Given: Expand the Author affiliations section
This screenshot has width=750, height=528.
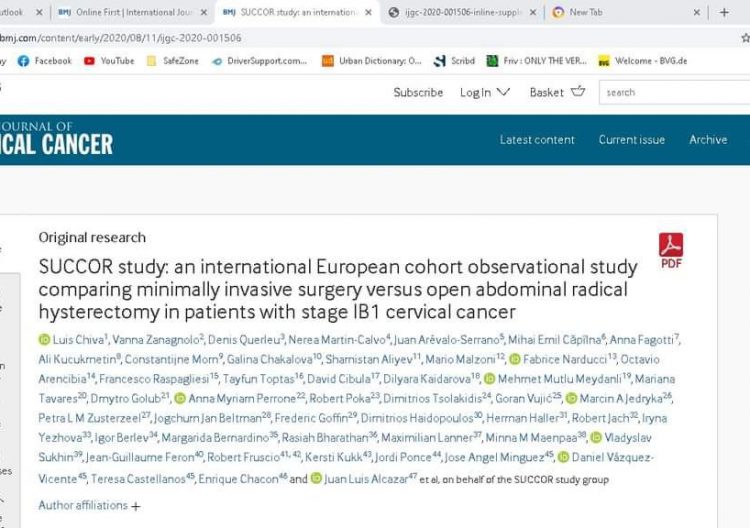Looking at the screenshot, I should click(89, 506).
